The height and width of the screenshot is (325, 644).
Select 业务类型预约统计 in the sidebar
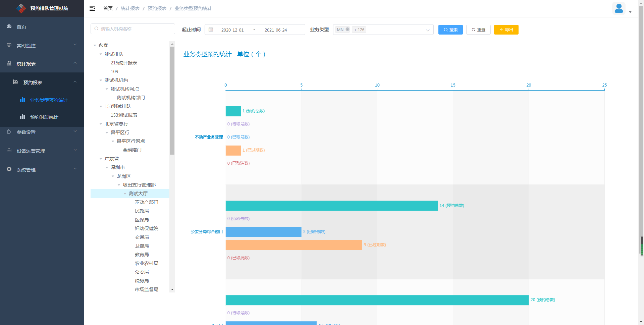(x=49, y=100)
